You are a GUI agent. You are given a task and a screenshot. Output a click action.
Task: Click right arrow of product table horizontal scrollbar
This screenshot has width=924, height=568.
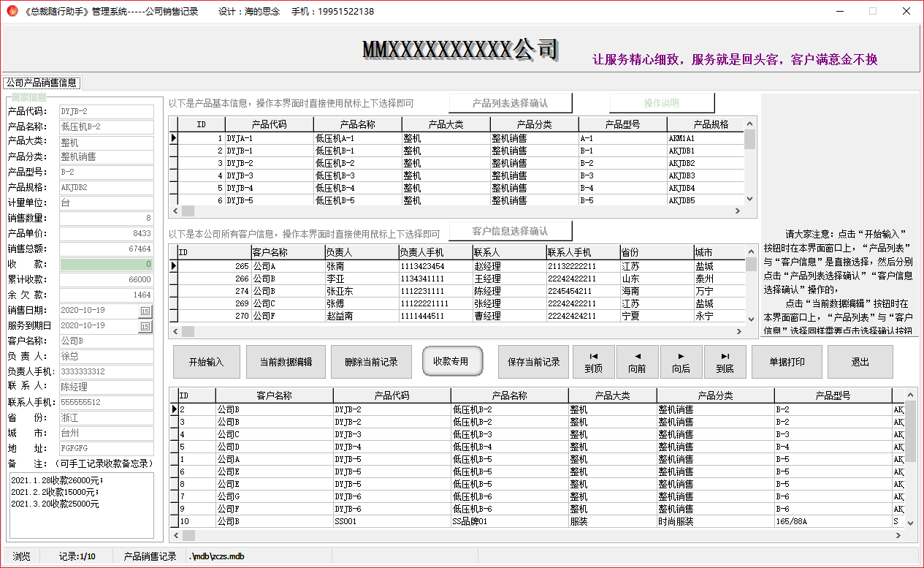click(x=738, y=211)
